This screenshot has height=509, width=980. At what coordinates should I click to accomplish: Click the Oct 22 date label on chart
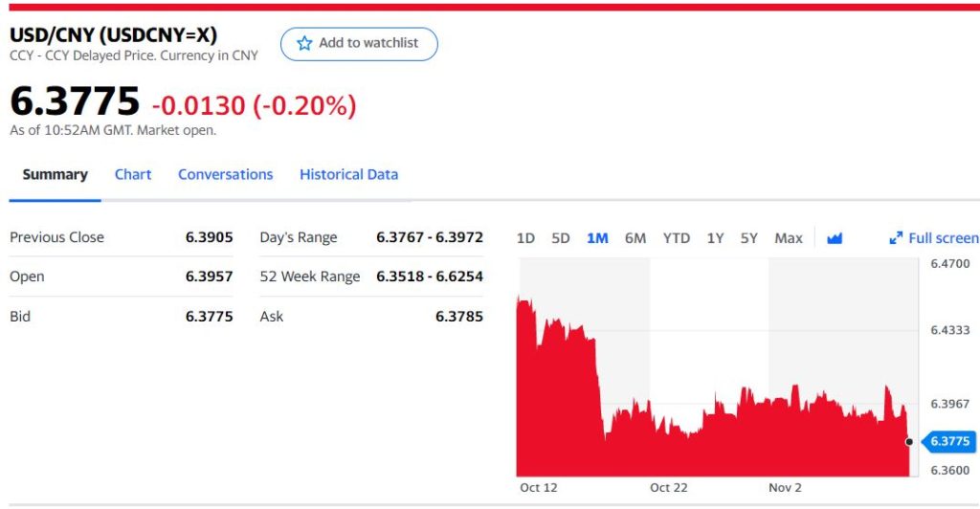point(668,488)
